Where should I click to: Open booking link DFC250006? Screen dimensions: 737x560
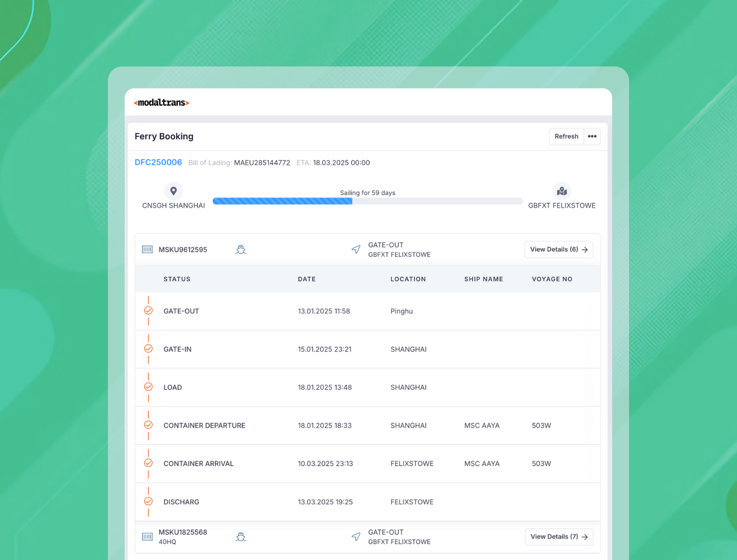(x=158, y=162)
